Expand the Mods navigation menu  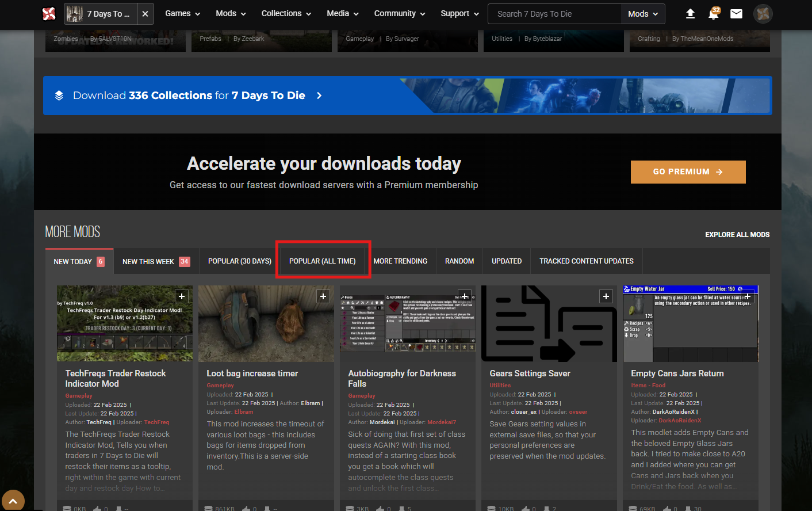(231, 14)
